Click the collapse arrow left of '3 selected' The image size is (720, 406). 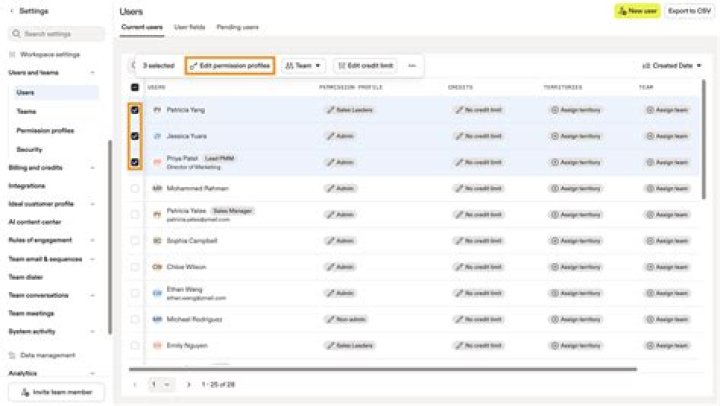pos(133,65)
